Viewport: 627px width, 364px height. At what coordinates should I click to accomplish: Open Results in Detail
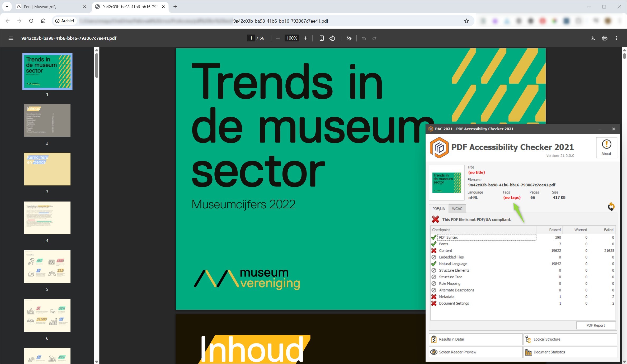click(x=475, y=339)
